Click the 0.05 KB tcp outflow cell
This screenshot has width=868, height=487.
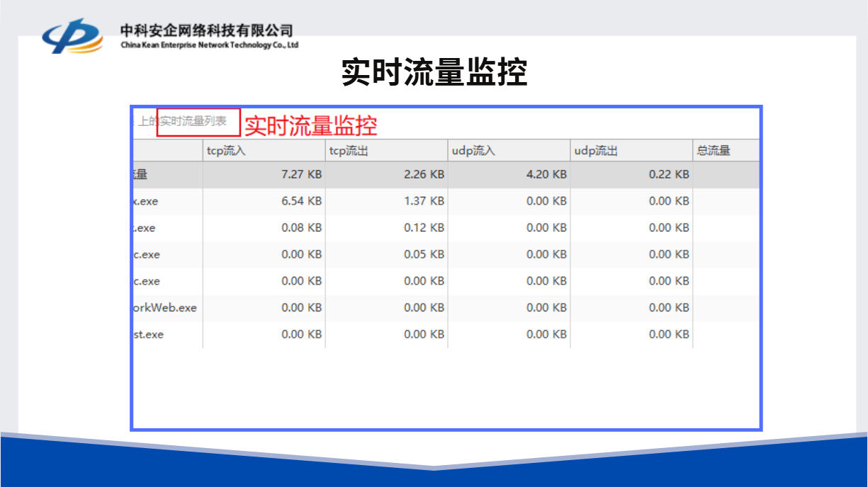[424, 254]
